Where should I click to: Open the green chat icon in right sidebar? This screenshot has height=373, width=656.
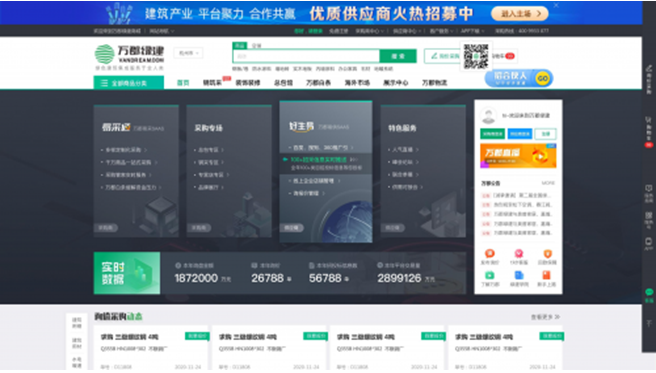[649, 292]
